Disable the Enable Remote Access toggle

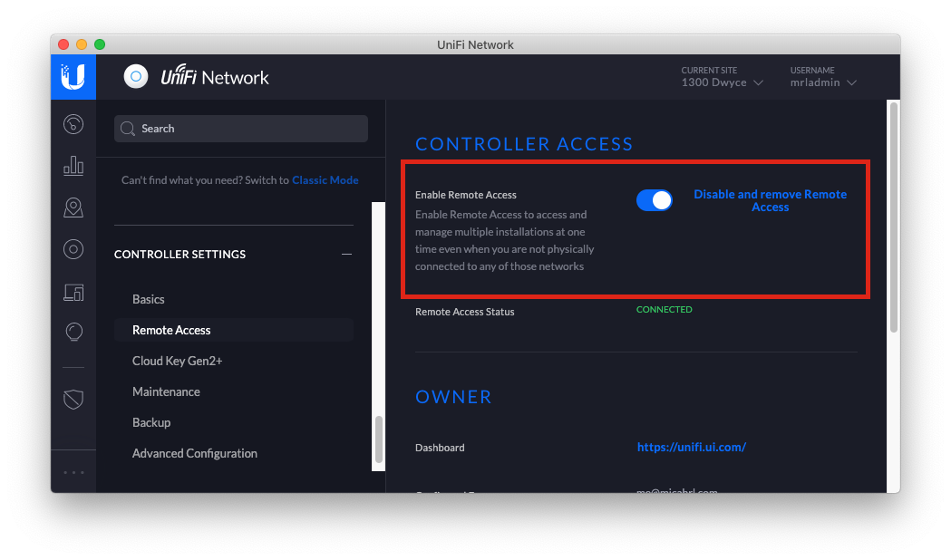(x=655, y=199)
